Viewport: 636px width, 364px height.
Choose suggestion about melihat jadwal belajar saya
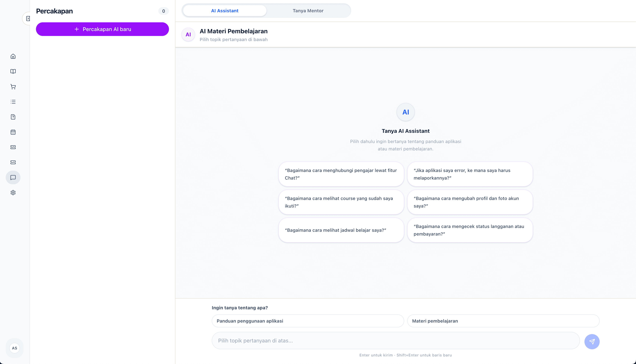coord(341,230)
